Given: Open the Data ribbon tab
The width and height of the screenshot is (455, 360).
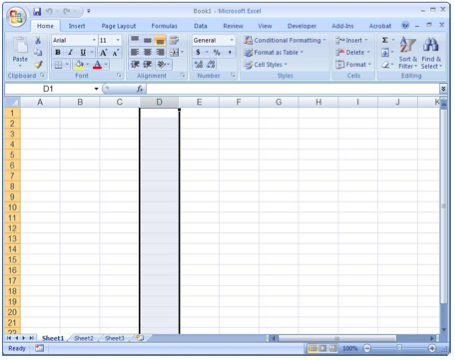Looking at the screenshot, I should 200,26.
